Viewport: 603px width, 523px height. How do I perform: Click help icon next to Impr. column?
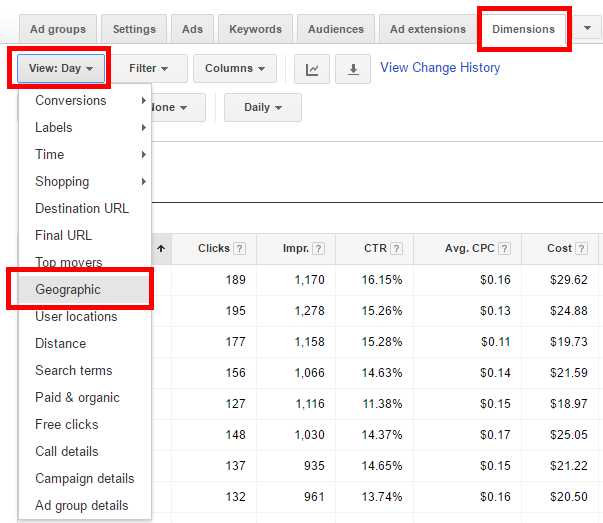[x=318, y=249]
